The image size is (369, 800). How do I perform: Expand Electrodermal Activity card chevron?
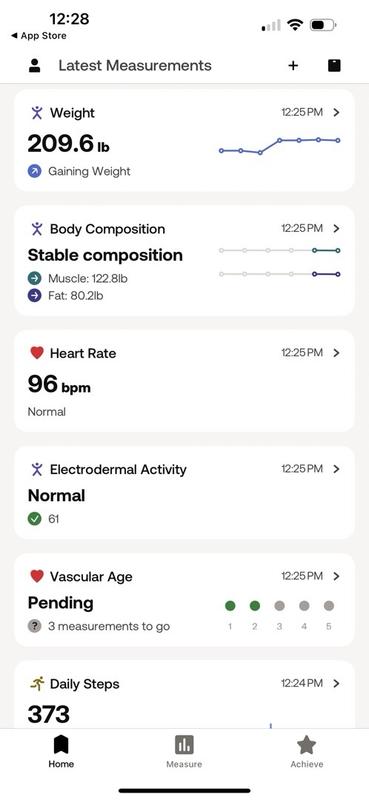[336, 469]
